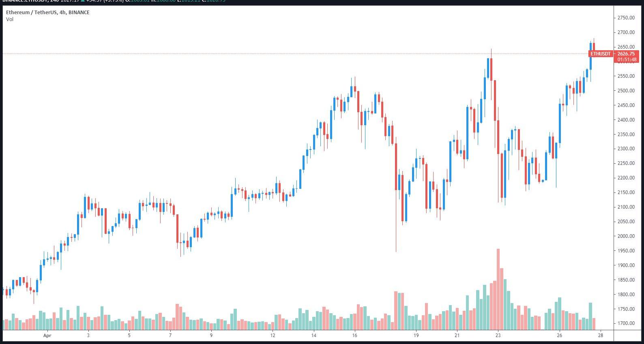
Task: Select the 2500.00 price axis label
Action: [x=626, y=91]
